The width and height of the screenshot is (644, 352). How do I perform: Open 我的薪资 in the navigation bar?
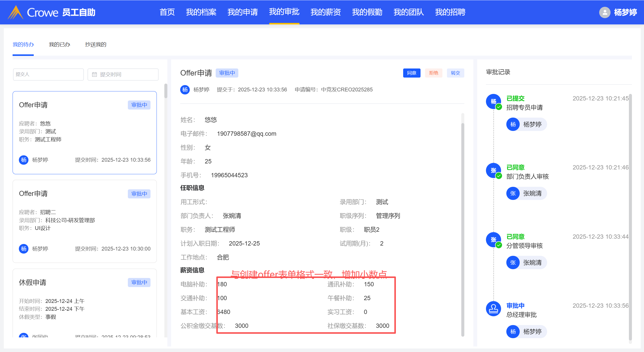(325, 12)
